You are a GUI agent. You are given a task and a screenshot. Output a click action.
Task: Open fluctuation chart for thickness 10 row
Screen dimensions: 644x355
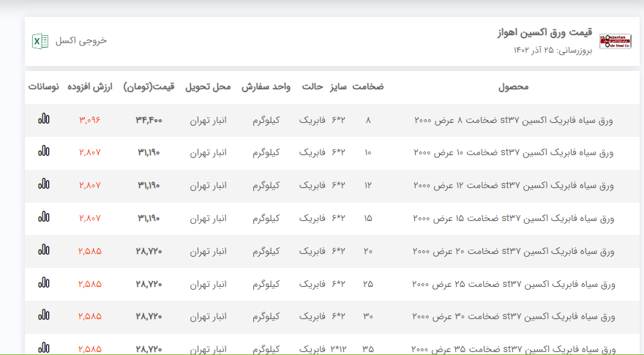click(x=44, y=152)
